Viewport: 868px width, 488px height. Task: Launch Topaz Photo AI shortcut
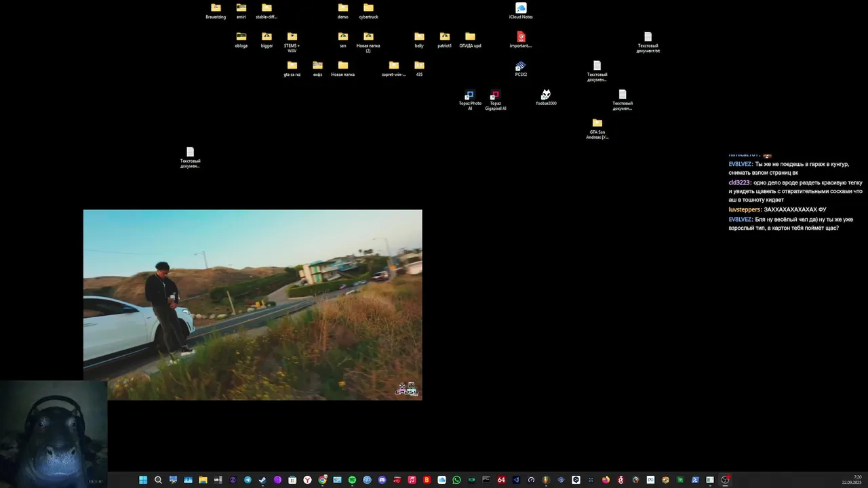pyautogui.click(x=469, y=100)
